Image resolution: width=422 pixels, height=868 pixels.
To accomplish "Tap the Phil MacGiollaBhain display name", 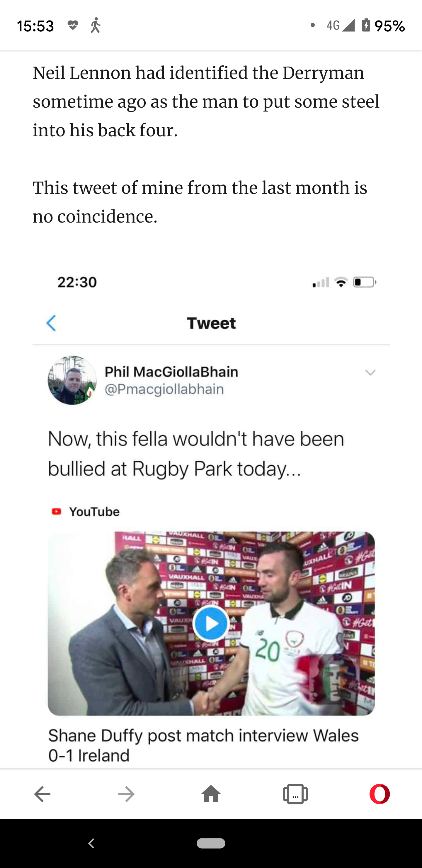I will click(171, 372).
